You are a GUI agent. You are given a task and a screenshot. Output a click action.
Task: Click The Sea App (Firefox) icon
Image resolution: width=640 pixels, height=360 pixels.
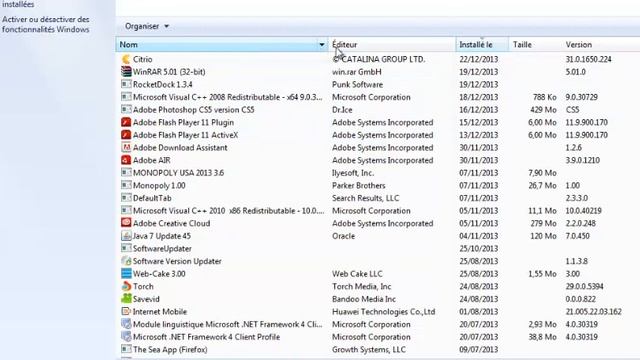click(126, 350)
